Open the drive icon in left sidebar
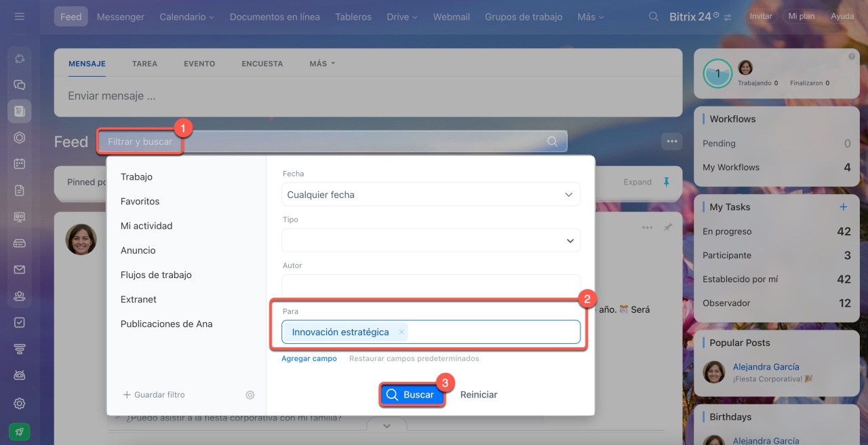 pyautogui.click(x=20, y=244)
